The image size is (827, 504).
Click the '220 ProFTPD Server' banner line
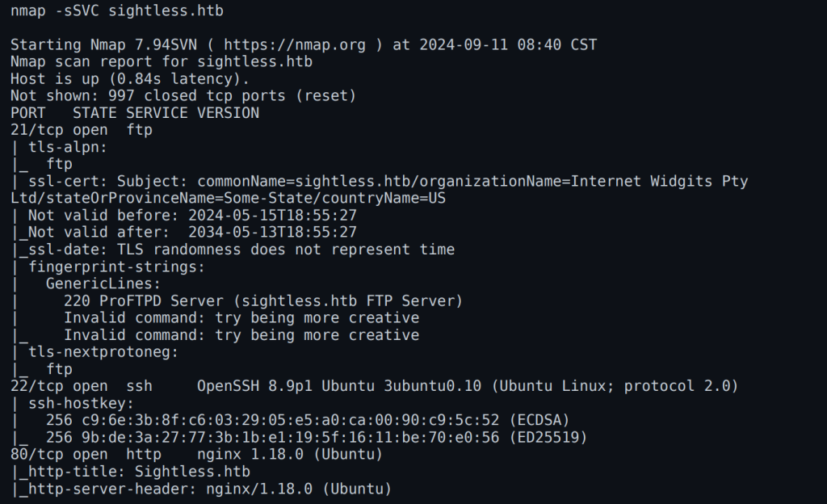click(x=262, y=300)
